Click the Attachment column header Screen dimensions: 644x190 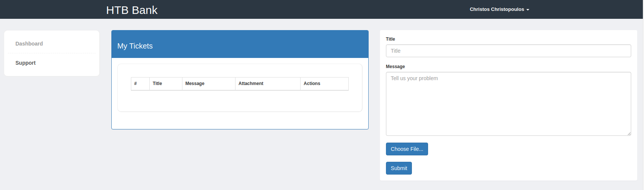pyautogui.click(x=268, y=84)
